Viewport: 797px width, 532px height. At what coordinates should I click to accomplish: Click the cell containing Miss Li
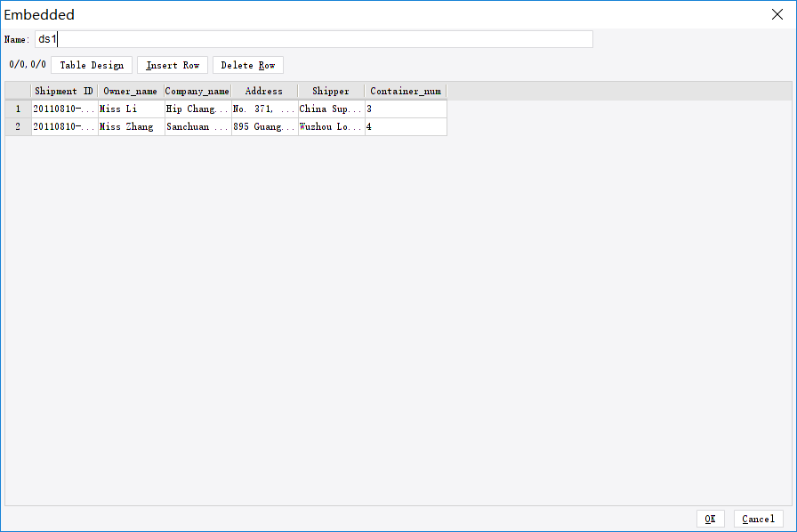pyautogui.click(x=130, y=109)
